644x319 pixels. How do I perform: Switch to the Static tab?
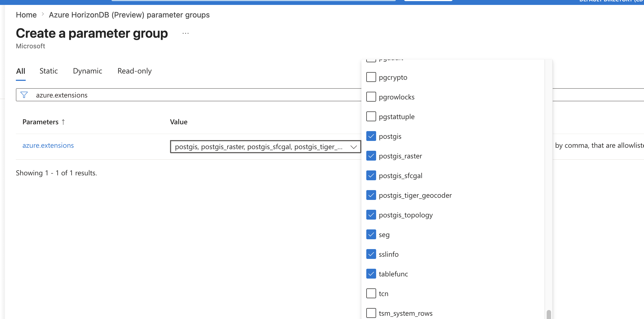point(49,71)
